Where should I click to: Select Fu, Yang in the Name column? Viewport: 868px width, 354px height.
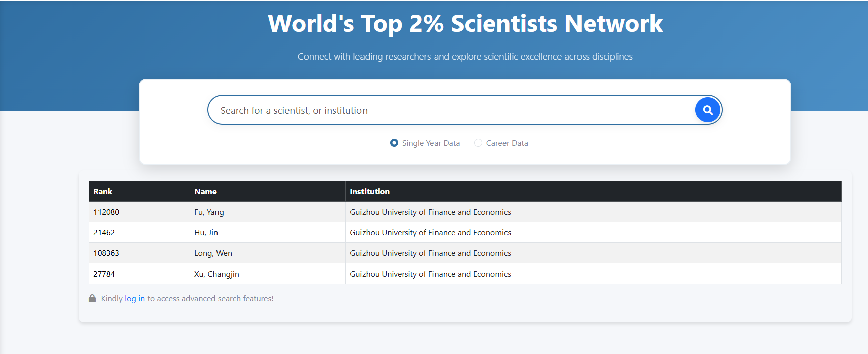209,212
